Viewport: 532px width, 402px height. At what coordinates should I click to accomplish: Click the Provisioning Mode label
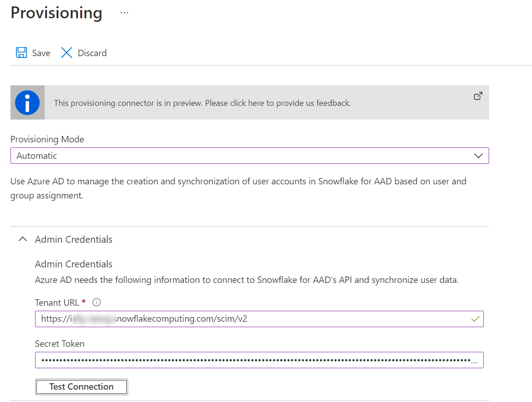point(47,139)
